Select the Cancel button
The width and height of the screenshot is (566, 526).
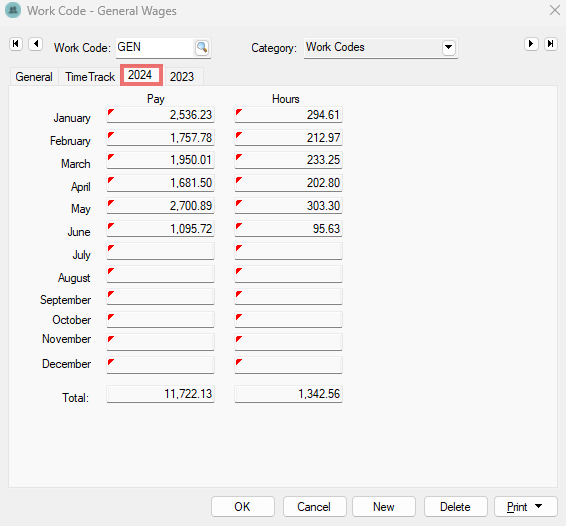coord(314,507)
